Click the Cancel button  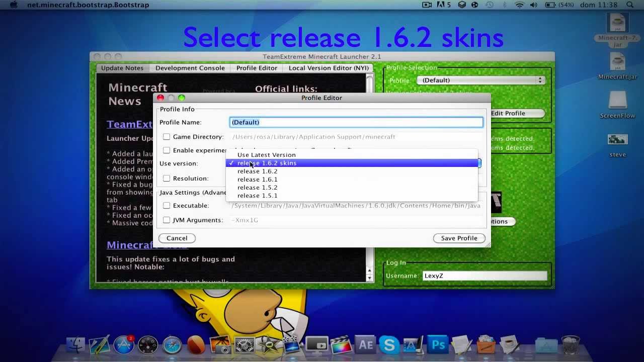[x=177, y=238]
